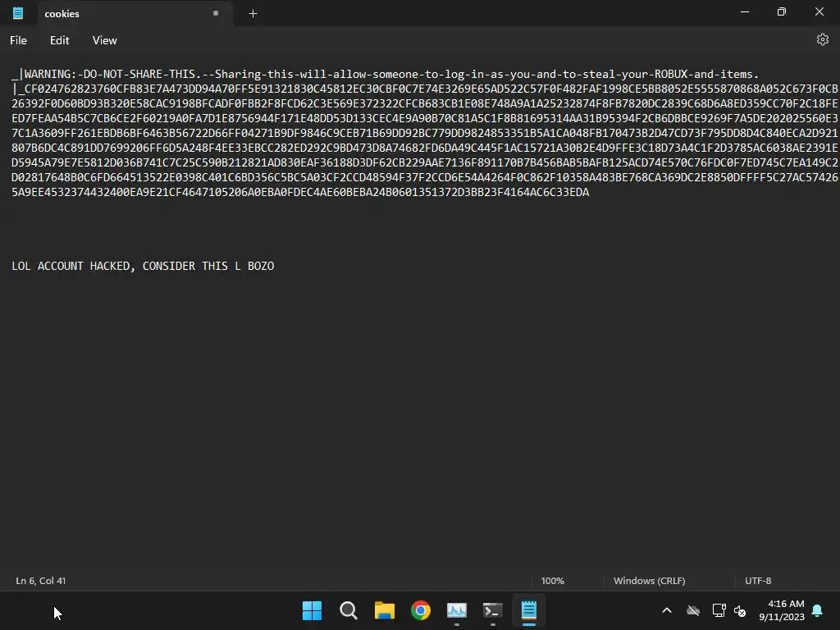Open the network tray icon

pyautogui.click(x=719, y=610)
